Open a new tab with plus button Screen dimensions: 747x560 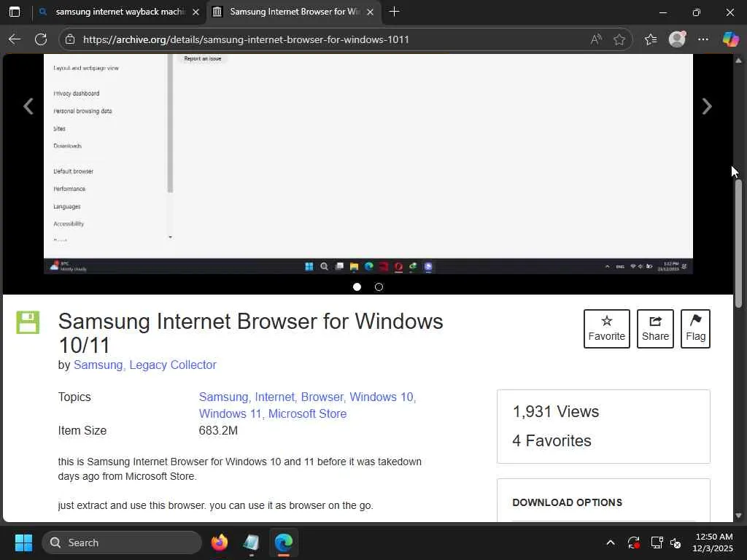point(394,12)
